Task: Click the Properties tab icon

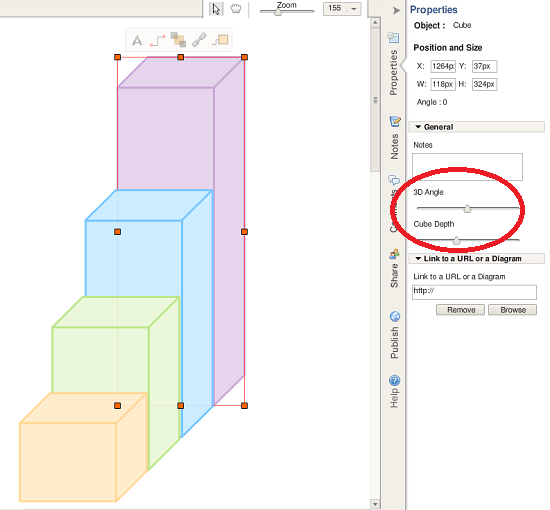Action: [394, 38]
